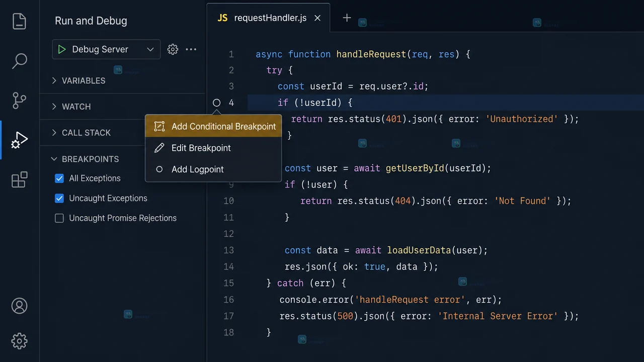Click the circle icon beside Add Logpoint

(159, 169)
